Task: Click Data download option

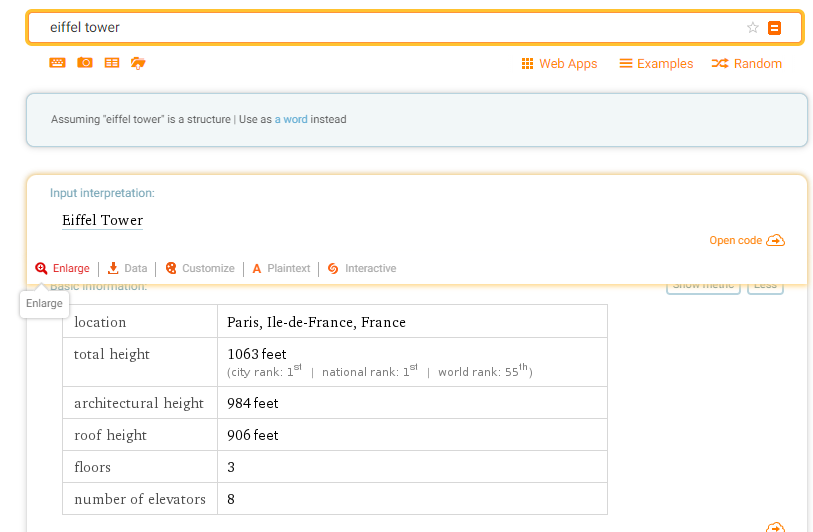Action: point(127,269)
